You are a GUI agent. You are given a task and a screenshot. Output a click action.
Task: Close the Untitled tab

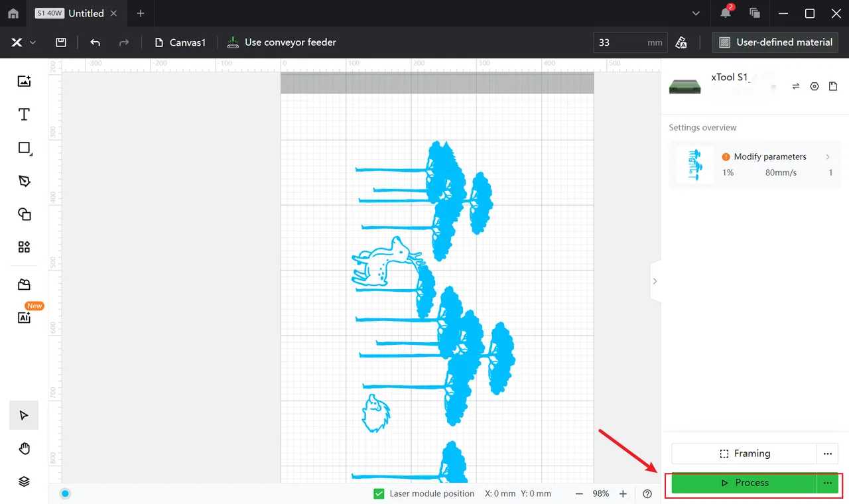coord(114,13)
